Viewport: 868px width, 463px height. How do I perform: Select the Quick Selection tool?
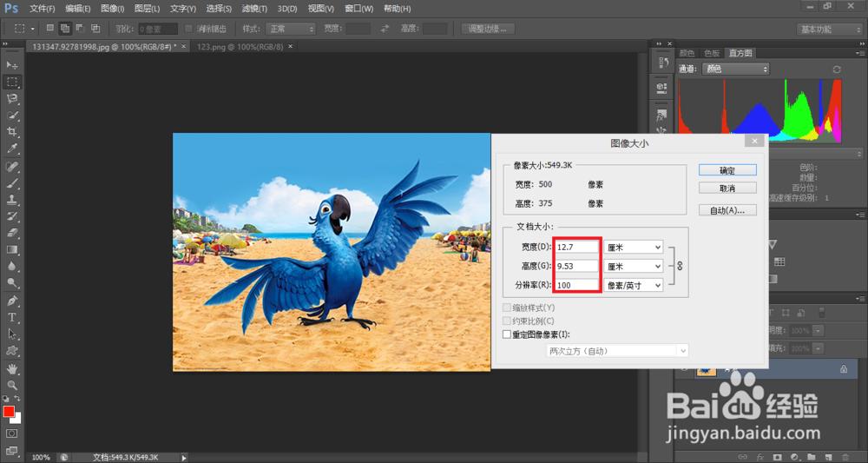11,116
